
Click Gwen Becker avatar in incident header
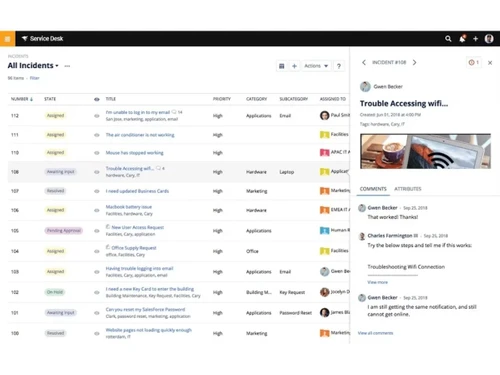tap(365, 87)
